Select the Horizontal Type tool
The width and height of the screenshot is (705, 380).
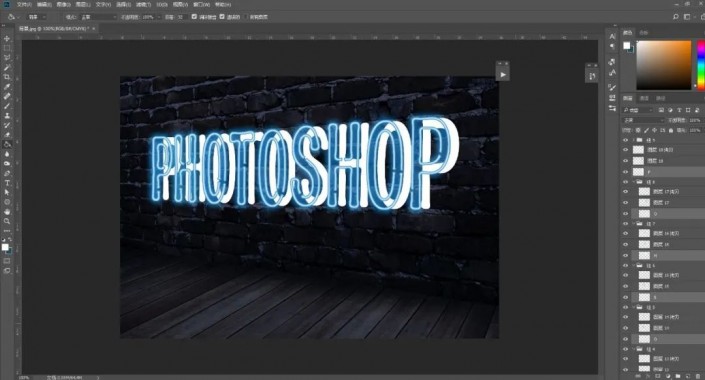pyautogui.click(x=7, y=183)
